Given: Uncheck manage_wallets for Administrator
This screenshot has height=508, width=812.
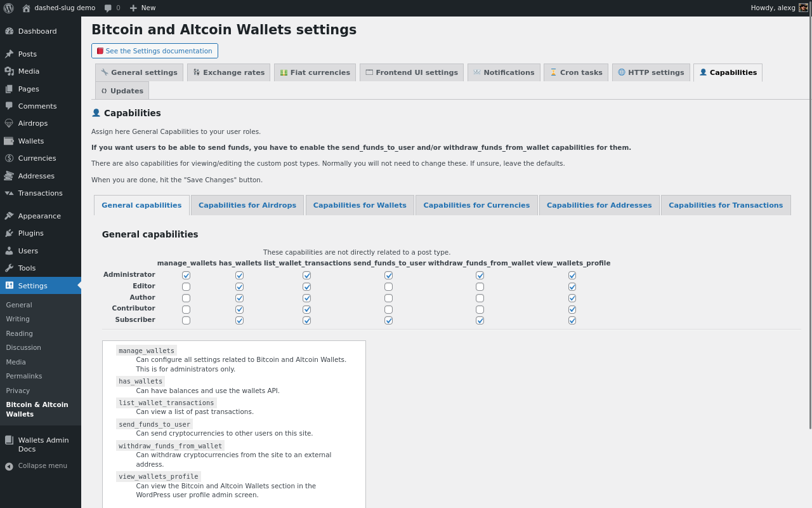Looking at the screenshot, I should tap(186, 275).
